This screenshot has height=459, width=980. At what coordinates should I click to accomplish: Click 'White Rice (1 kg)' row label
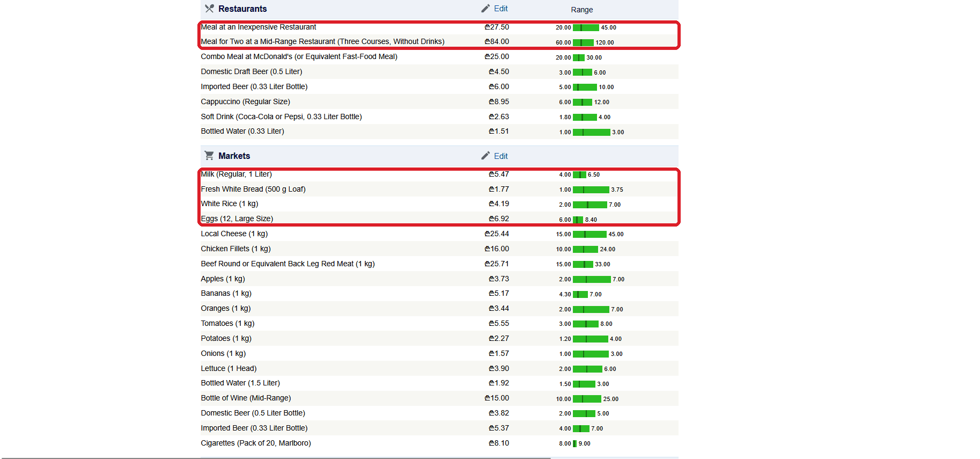tap(230, 203)
